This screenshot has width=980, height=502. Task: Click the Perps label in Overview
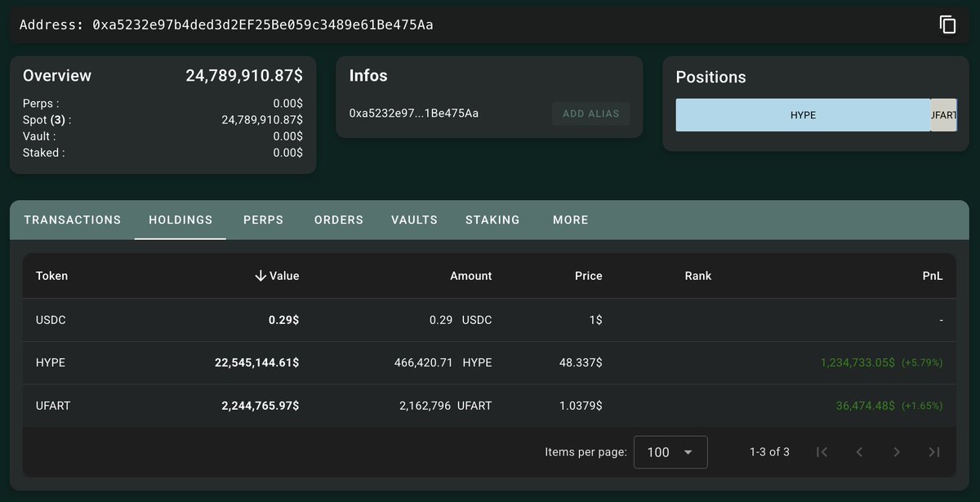tap(41, 104)
